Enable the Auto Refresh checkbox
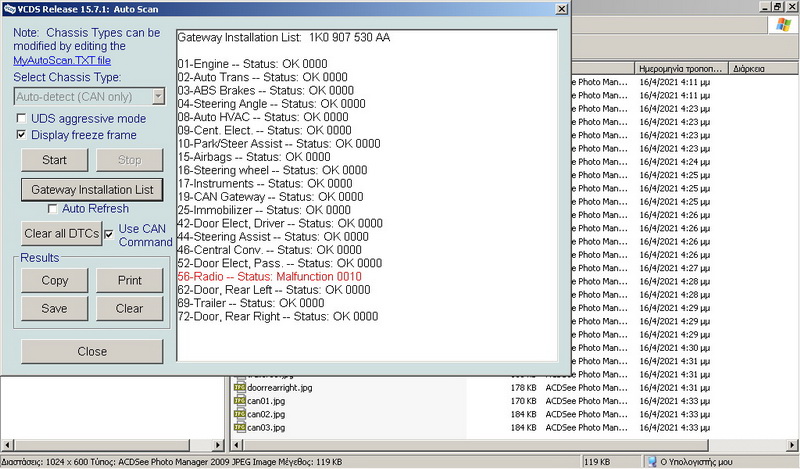 52,209
